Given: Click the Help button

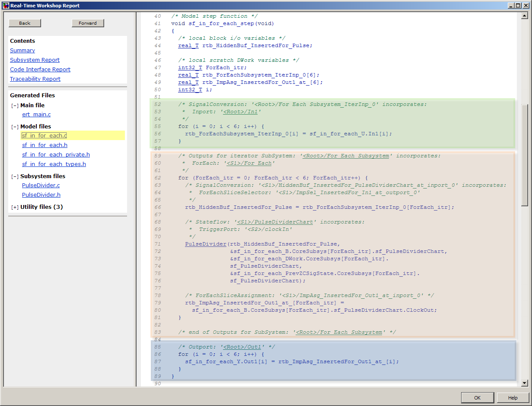Looking at the screenshot, I should click(513, 398).
